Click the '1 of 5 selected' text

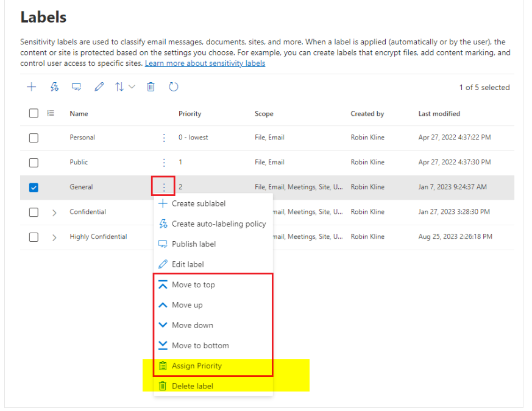(x=484, y=88)
